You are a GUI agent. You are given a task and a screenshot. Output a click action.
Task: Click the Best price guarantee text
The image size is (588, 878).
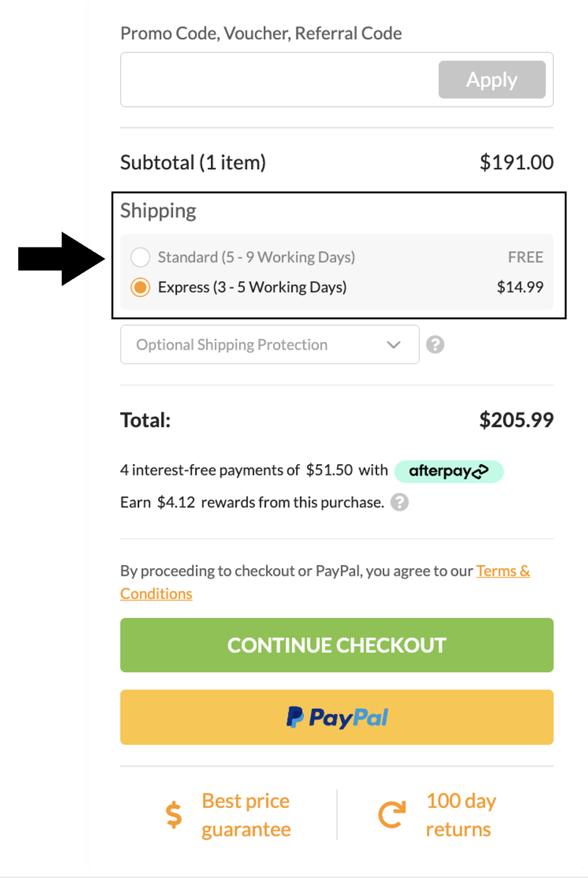(246, 815)
